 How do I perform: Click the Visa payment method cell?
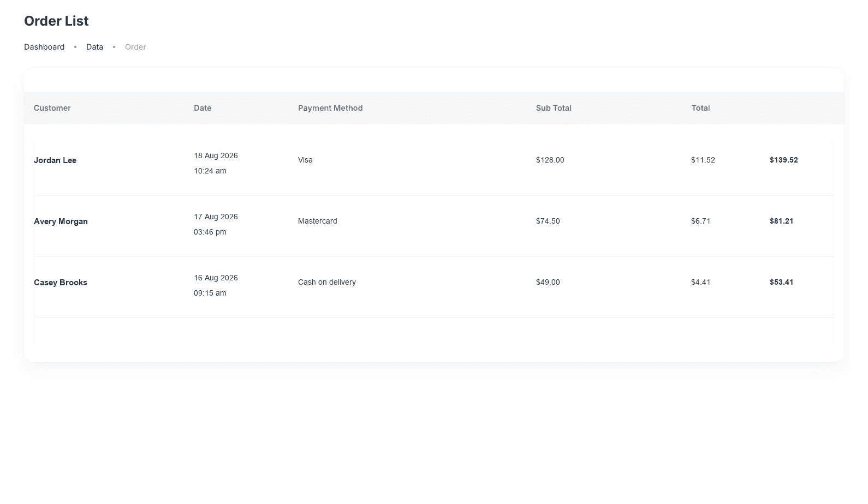pyautogui.click(x=305, y=160)
